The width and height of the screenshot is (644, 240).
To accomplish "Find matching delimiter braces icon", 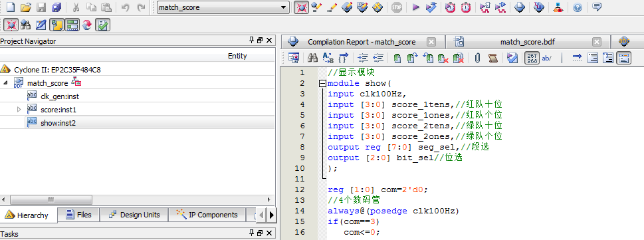I will pos(344,59).
